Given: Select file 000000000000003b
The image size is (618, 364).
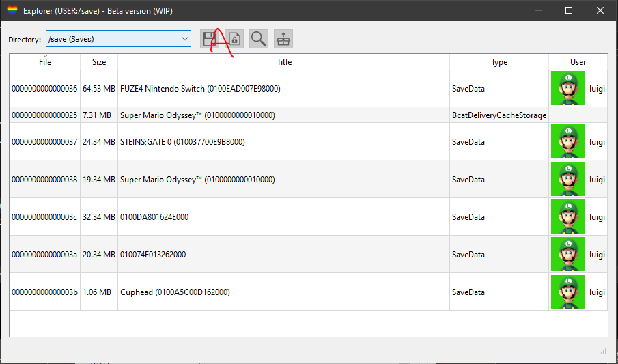Looking at the screenshot, I should pos(44,292).
